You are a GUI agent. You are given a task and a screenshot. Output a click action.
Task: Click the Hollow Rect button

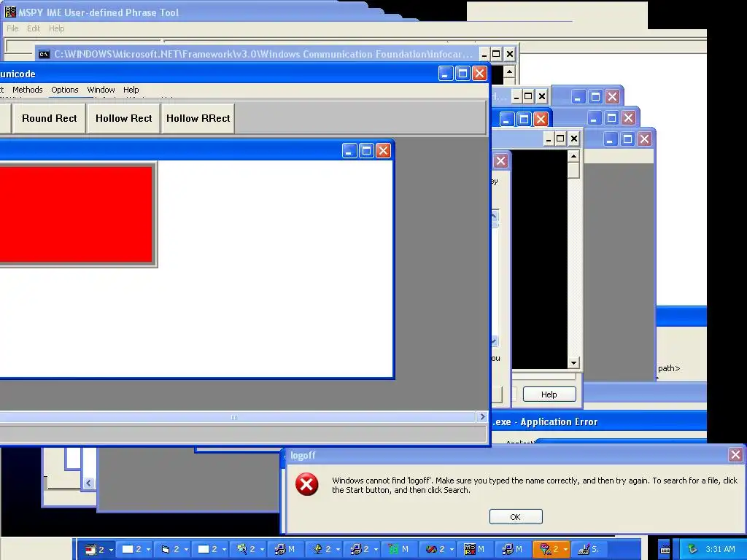[x=123, y=118]
